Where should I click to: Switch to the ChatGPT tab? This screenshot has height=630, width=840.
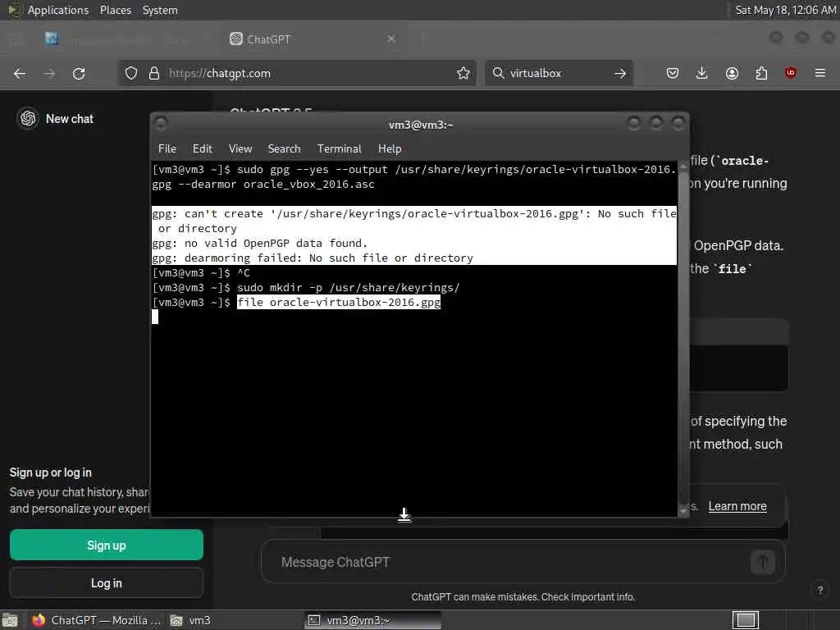(x=313, y=39)
